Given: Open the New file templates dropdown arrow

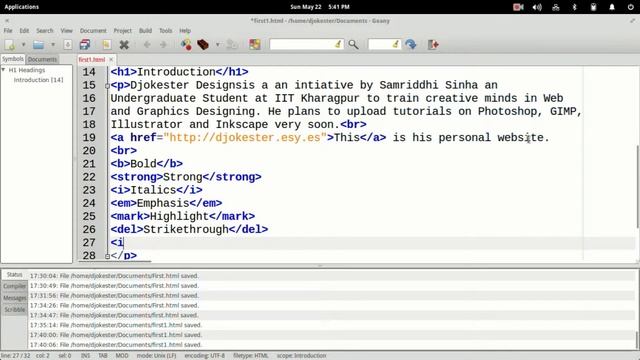Looking at the screenshot, I should click(23, 44).
